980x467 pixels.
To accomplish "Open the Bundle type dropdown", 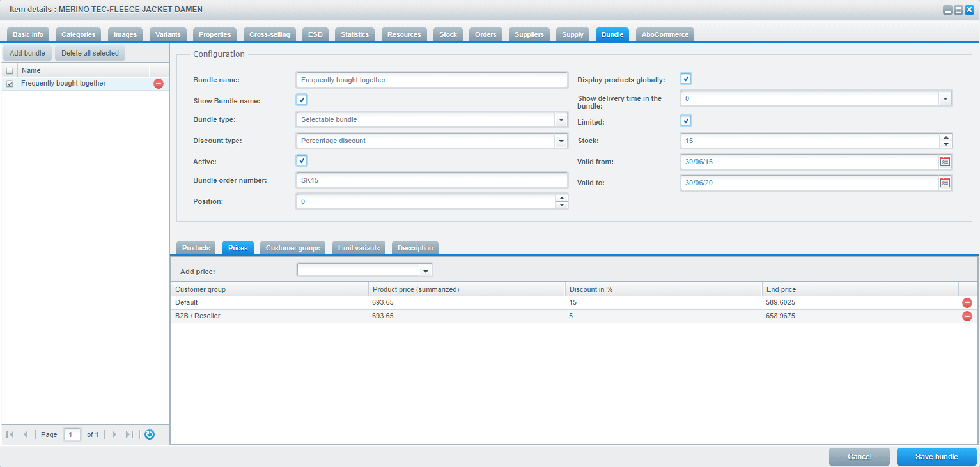I will 561,119.
